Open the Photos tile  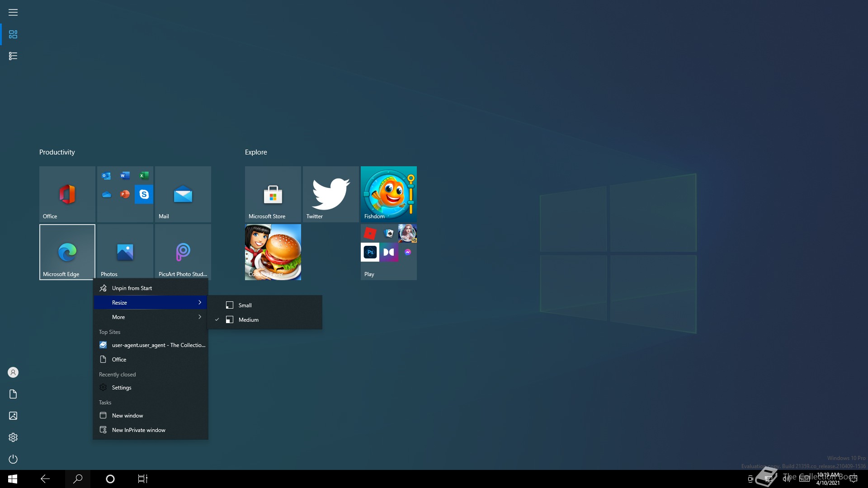click(125, 252)
